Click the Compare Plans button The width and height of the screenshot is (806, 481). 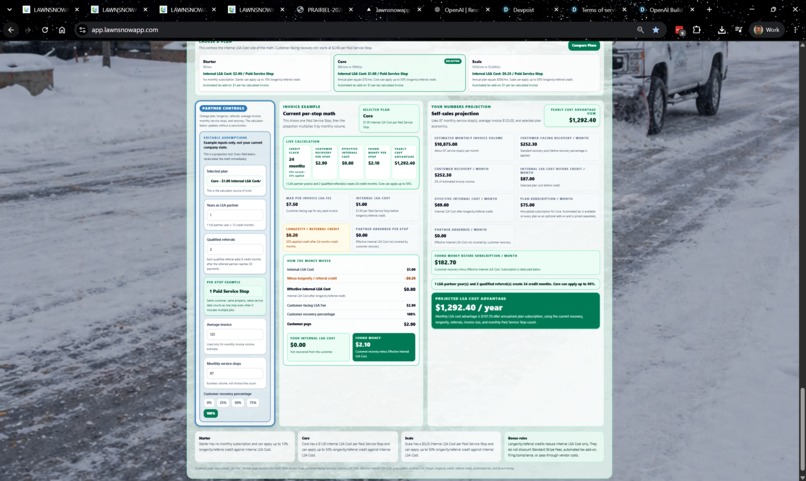pyautogui.click(x=583, y=45)
